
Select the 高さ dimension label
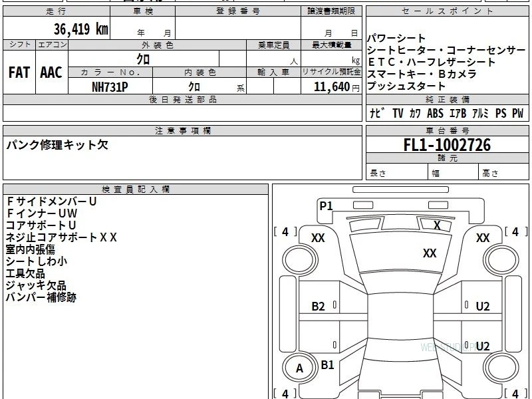(x=490, y=173)
